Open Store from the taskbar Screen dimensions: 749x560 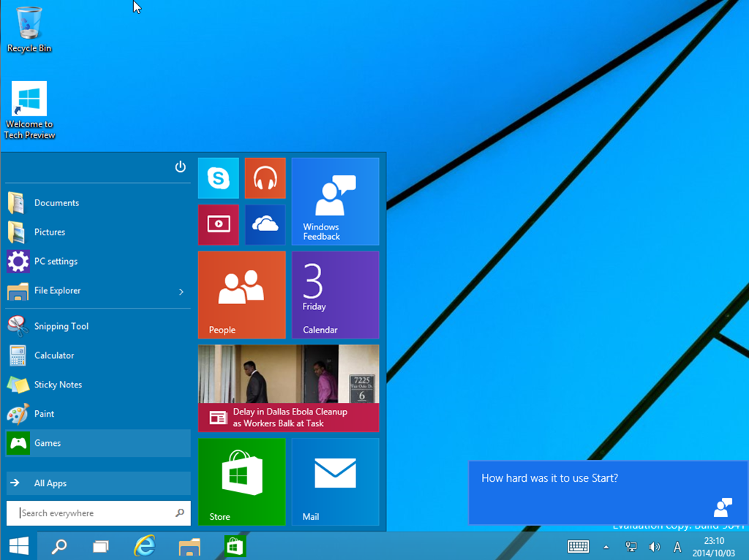tap(235, 545)
